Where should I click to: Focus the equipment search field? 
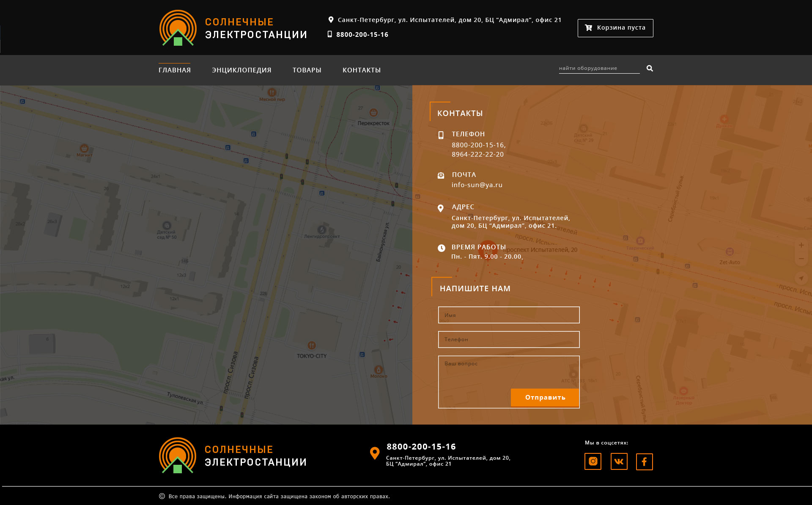(598, 68)
